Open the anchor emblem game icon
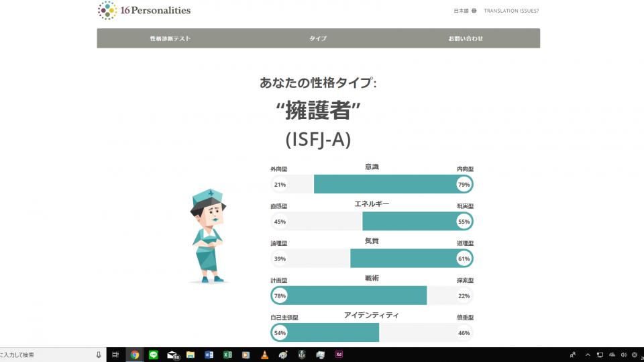Screen dimensions: 644x362 [301, 355]
